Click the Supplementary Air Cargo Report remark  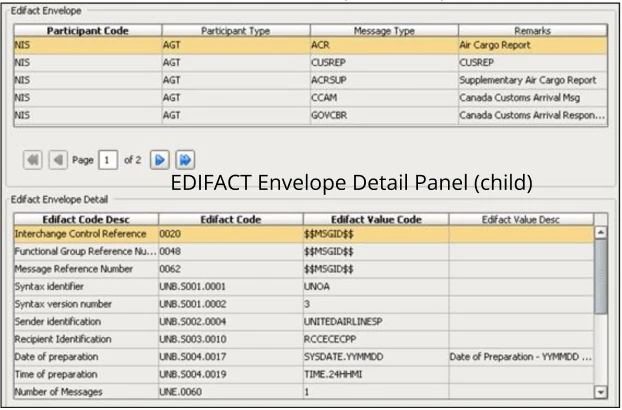(532, 80)
